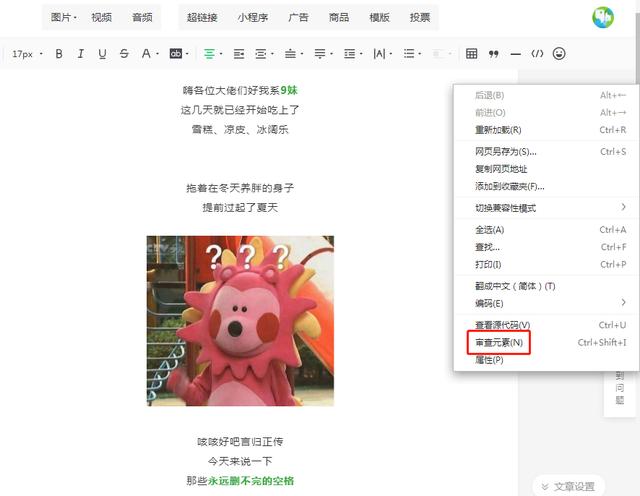Screen dimensions: 640x496
Task: Click the 视频 insert button
Action: 102,18
